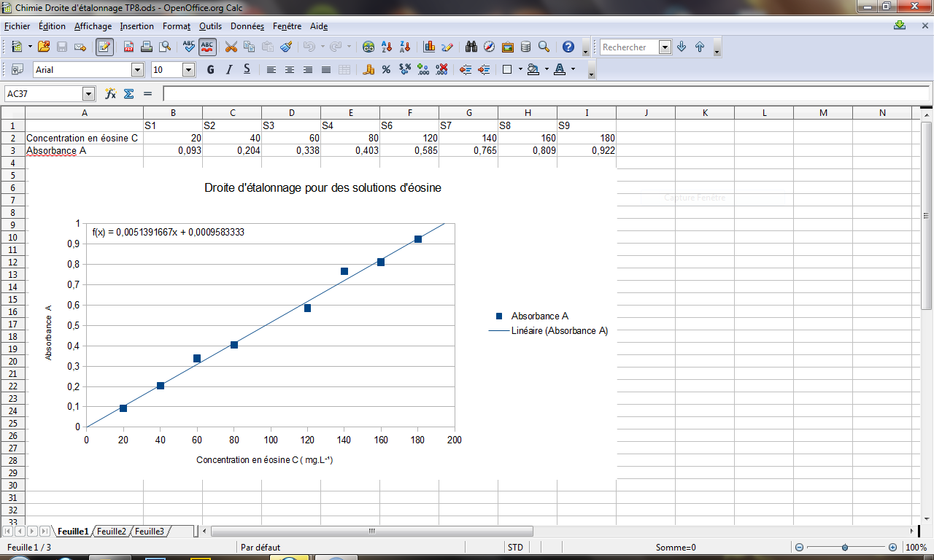Open the Insertion menu
Image resolution: width=934 pixels, height=560 pixels.
(x=137, y=26)
